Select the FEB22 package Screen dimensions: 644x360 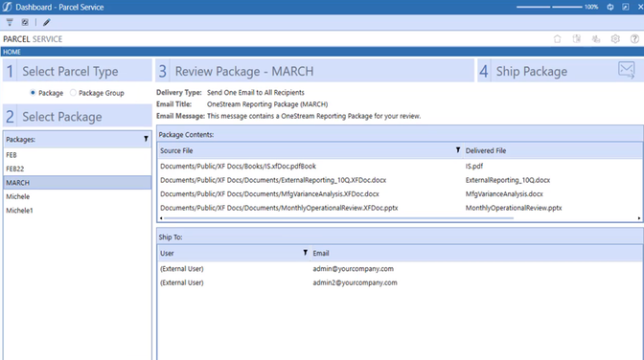point(78,169)
